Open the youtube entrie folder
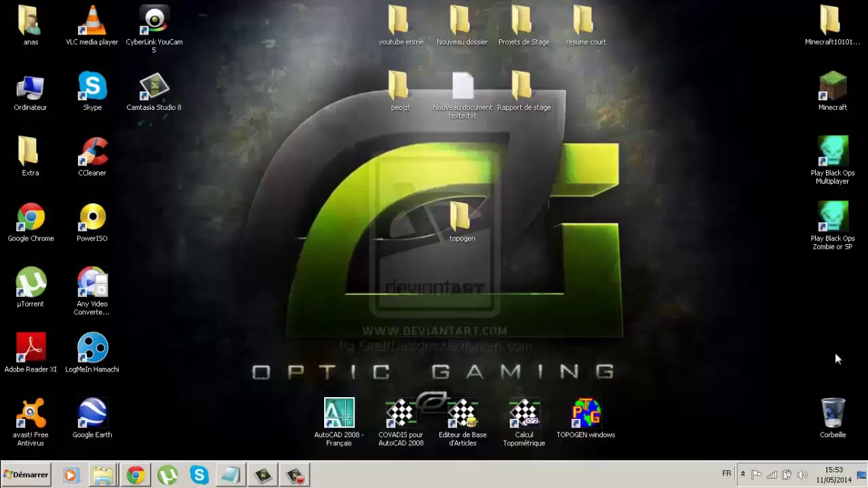Viewport: 868px width, 488px height. point(401,26)
